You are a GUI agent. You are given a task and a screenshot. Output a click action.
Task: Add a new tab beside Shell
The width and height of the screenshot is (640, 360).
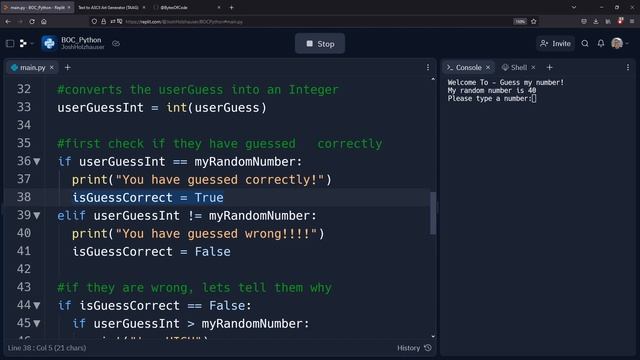pyautogui.click(x=549, y=67)
